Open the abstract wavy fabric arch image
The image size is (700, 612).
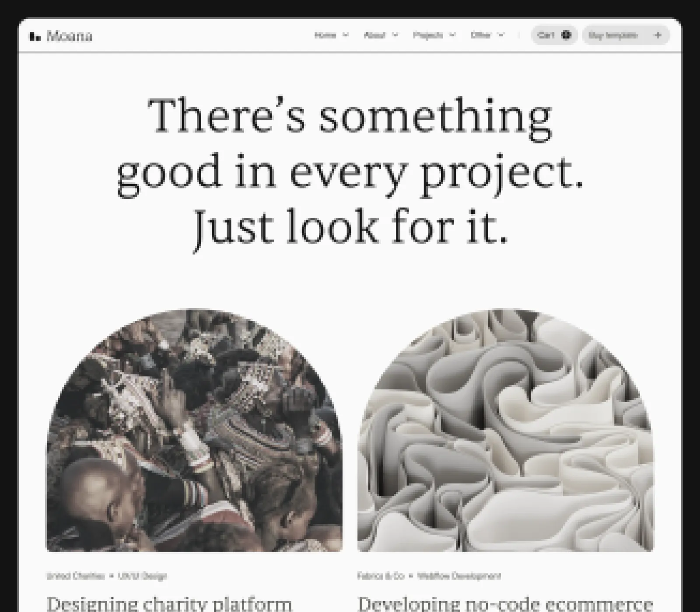506,430
